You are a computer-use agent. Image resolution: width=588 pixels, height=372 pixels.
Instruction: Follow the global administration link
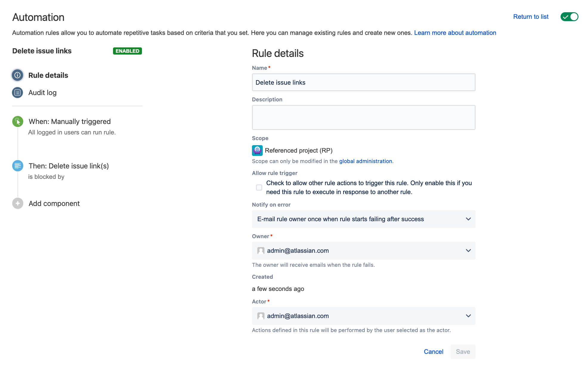(366, 161)
